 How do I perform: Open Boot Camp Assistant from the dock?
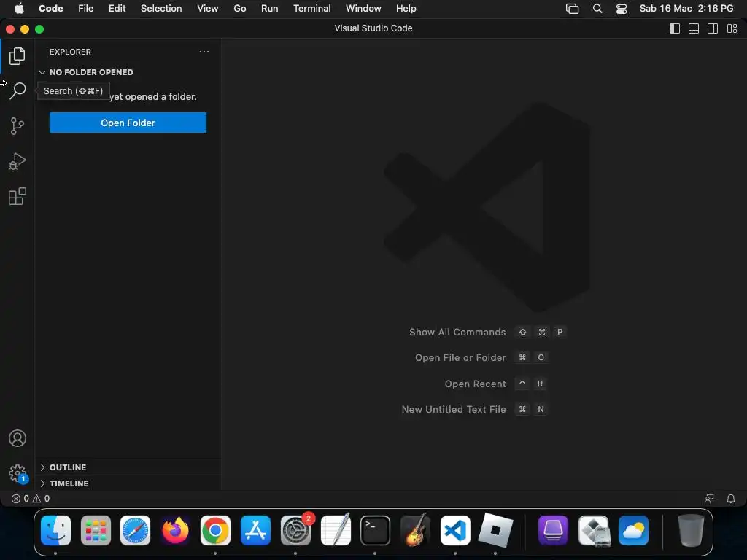(x=594, y=531)
